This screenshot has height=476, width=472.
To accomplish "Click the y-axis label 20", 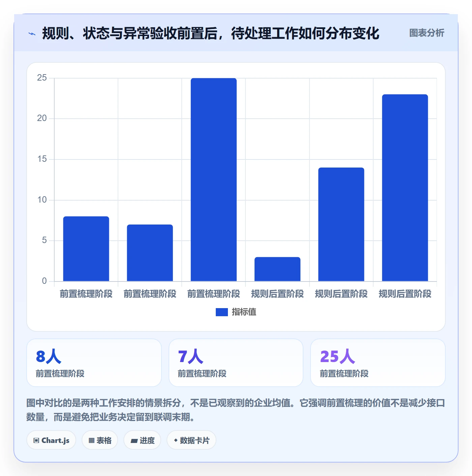I will [42, 118].
